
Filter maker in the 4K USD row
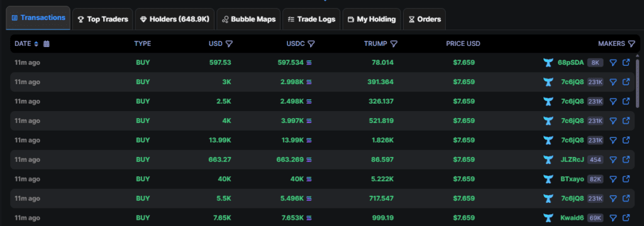(x=613, y=121)
